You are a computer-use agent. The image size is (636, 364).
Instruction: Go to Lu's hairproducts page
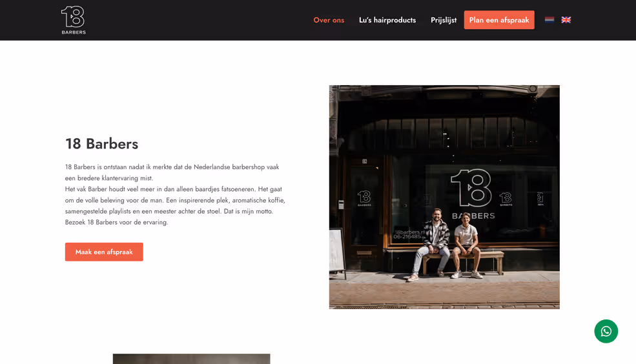pos(387,20)
